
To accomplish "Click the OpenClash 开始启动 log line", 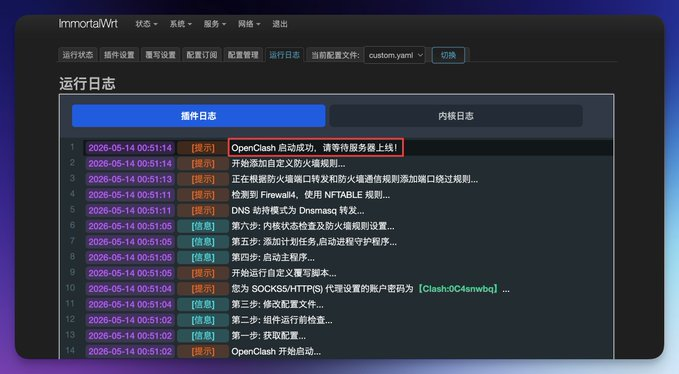I will point(276,351).
